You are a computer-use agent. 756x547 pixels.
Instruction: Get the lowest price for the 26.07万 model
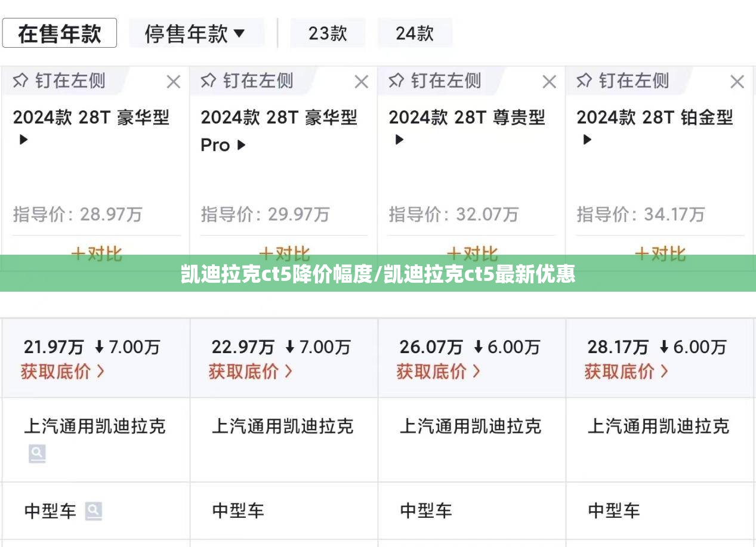click(439, 372)
